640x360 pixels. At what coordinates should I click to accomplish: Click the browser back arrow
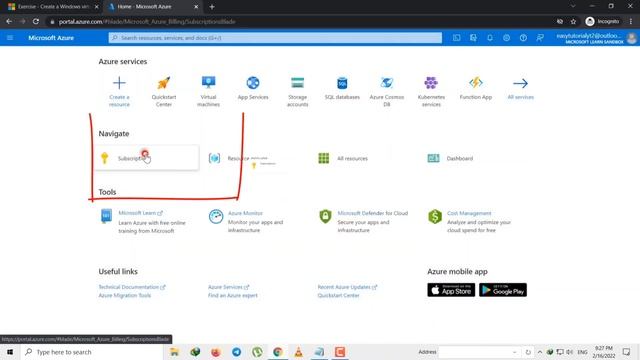[x=9, y=21]
